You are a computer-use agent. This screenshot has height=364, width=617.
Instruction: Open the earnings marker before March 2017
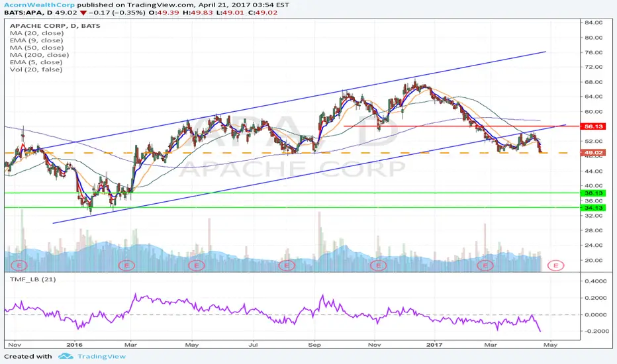pos(485,265)
